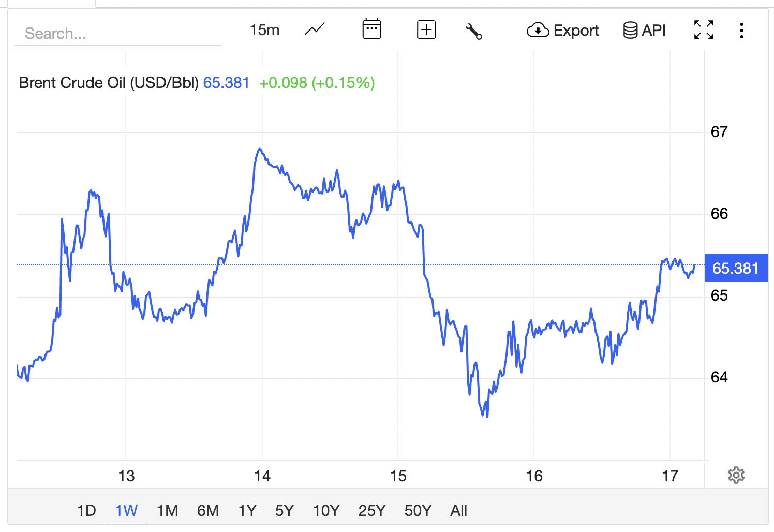Click the 65 price axis label
The width and height of the screenshot is (774, 532).
(x=719, y=295)
